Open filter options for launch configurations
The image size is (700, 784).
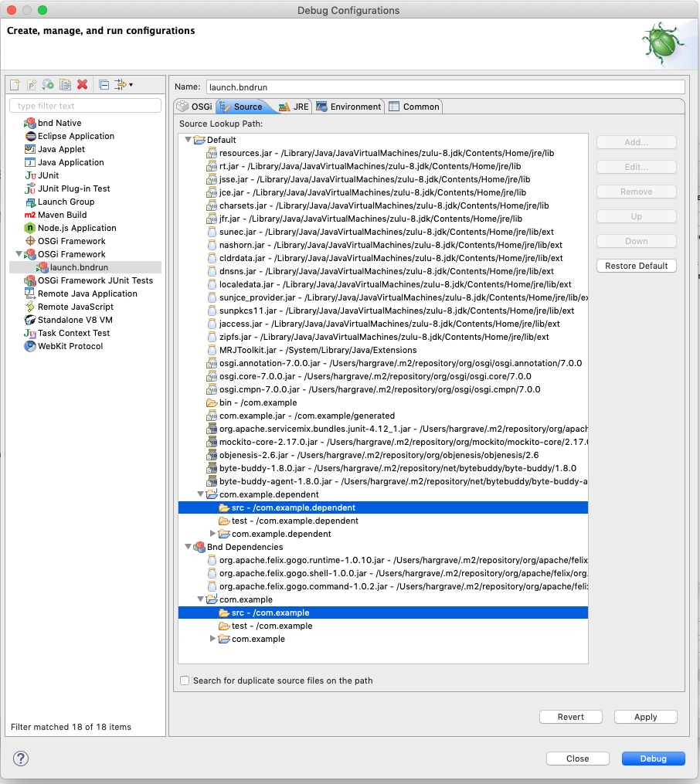[x=121, y=84]
